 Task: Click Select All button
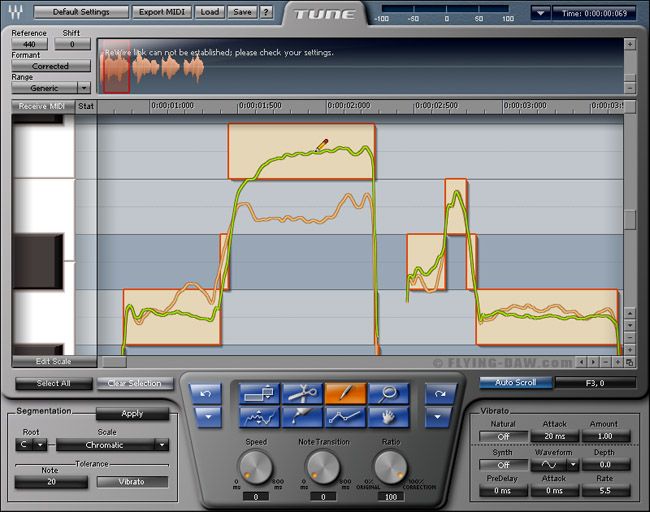53,383
